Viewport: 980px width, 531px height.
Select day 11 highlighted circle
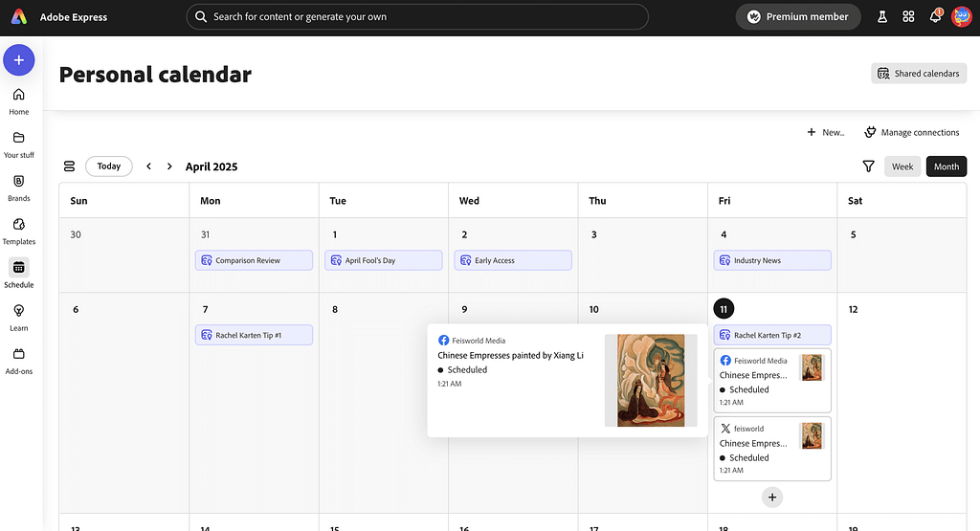pos(724,309)
